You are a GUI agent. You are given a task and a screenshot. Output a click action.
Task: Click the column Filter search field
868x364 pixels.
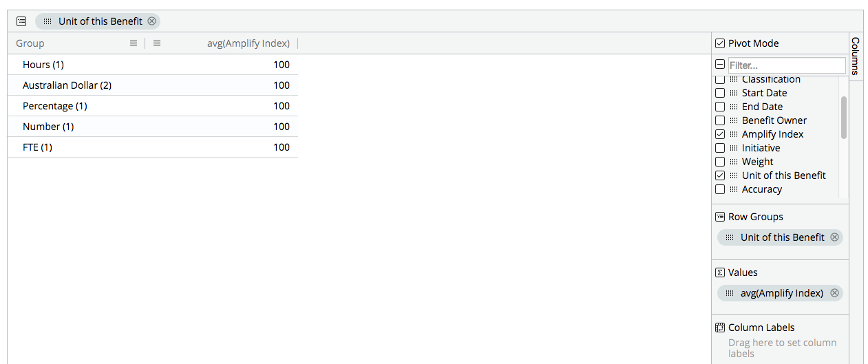786,65
